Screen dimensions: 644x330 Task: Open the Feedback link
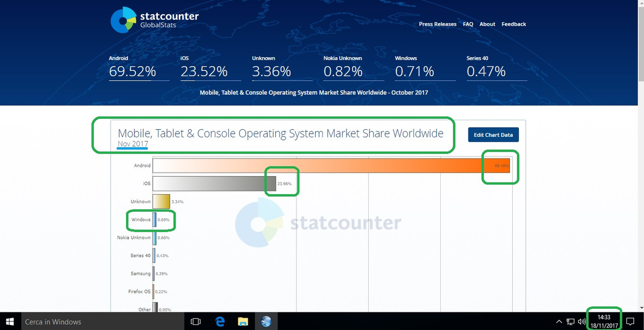point(514,24)
